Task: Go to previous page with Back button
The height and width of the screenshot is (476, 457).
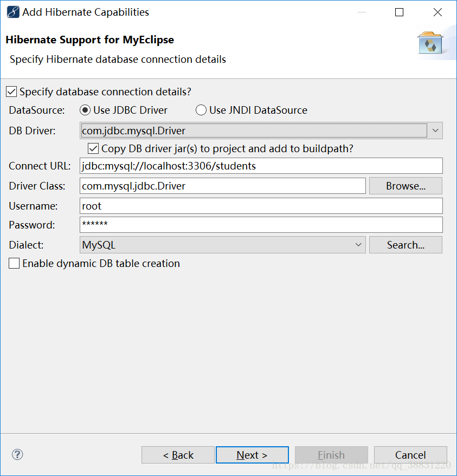Action: 178,455
